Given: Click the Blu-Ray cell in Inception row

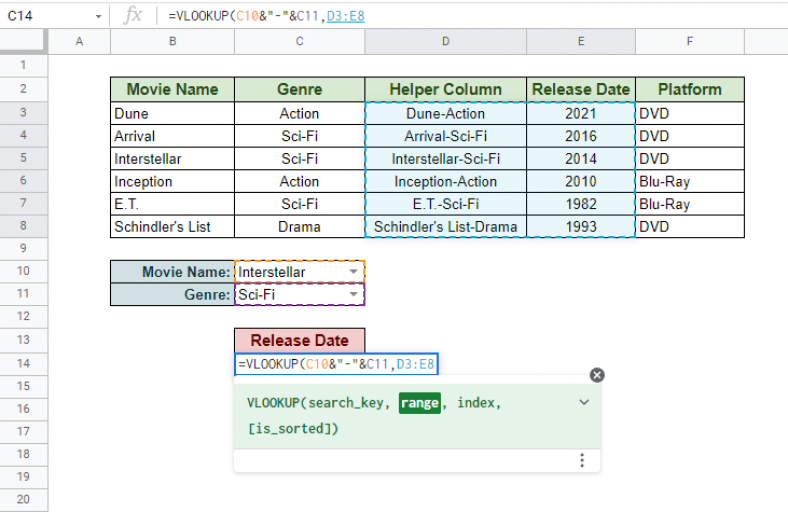Looking at the screenshot, I should pos(690,181).
